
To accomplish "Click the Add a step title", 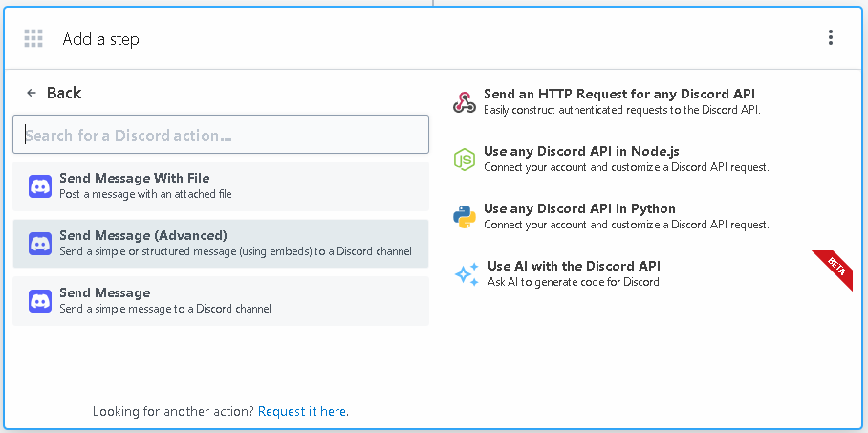I will click(x=100, y=39).
